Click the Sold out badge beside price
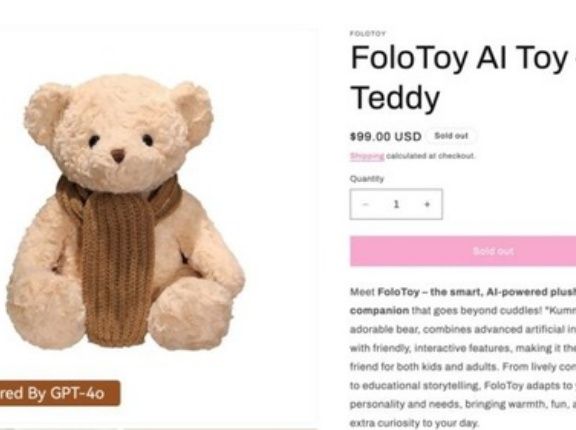The width and height of the screenshot is (576, 430). coord(451,136)
